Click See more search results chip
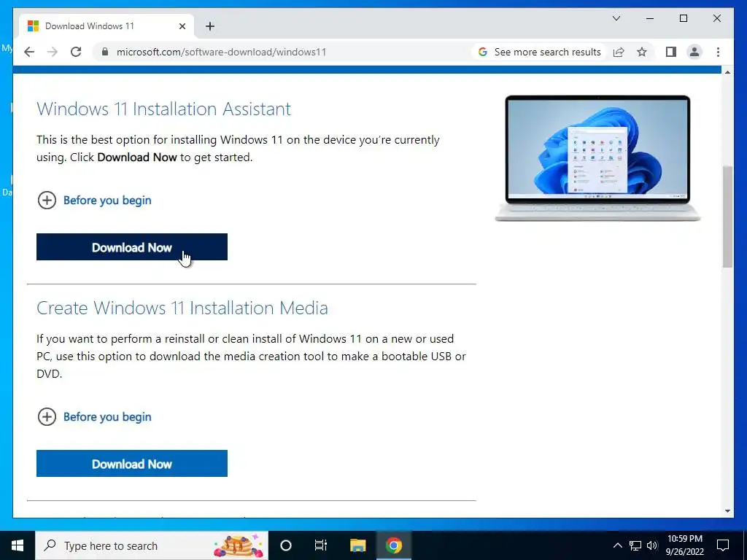 [539, 52]
